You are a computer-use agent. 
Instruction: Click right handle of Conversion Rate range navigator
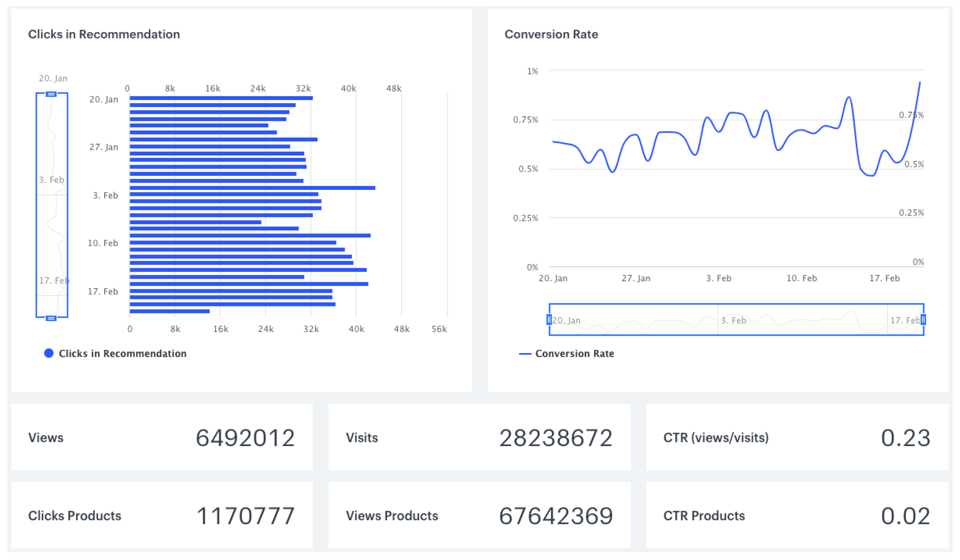point(923,320)
